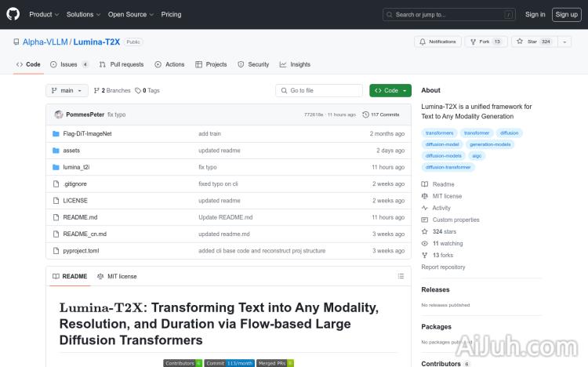Click the diffusion-transformer topic tag
This screenshot has width=588, height=367.
tap(448, 167)
